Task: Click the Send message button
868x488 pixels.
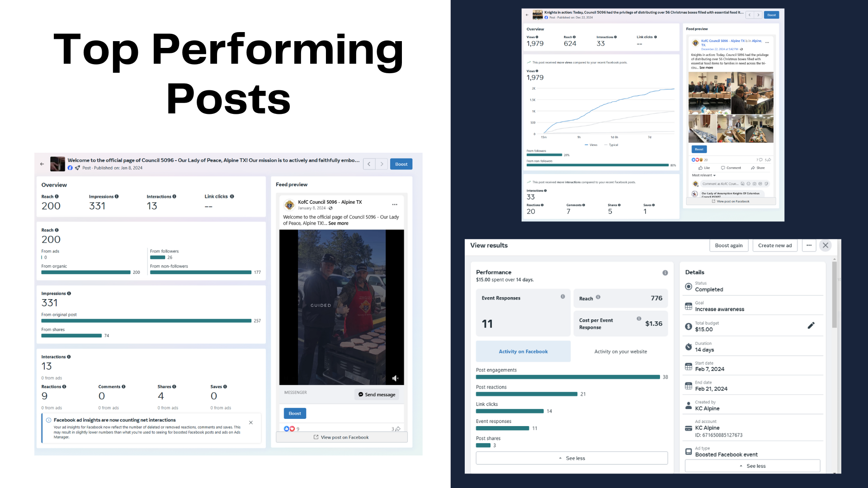Action: [377, 394]
